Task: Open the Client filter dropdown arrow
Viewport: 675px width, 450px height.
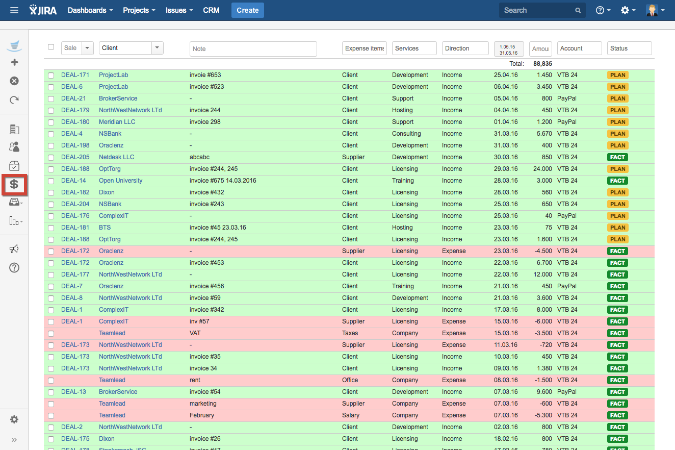Action: click(x=157, y=48)
